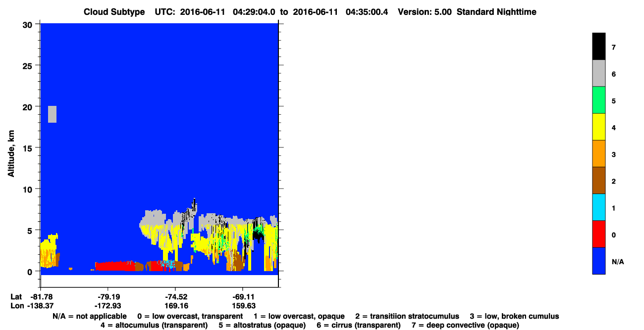The image size is (644, 330).
Task: Click the legend text '7 = deep convective (opaque)'
Action: pyautogui.click(x=465, y=325)
